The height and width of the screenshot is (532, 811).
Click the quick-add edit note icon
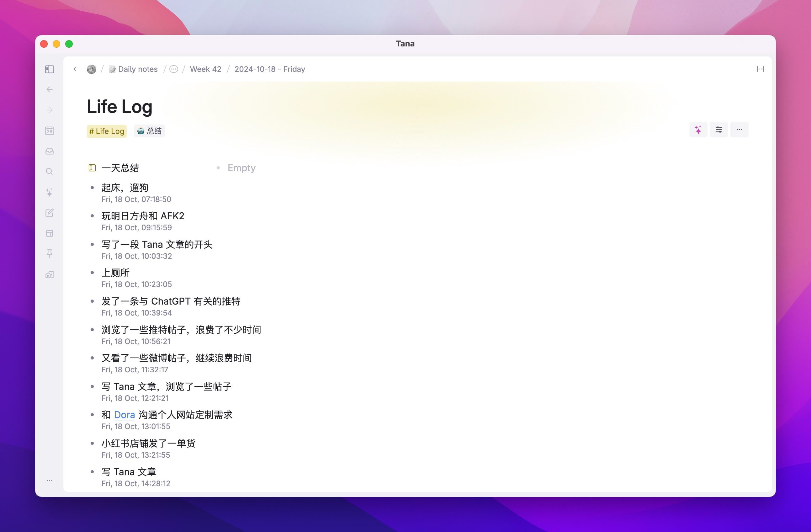tap(50, 213)
